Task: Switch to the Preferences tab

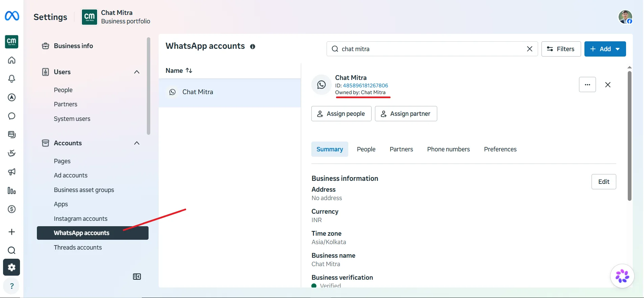Action: (500, 149)
